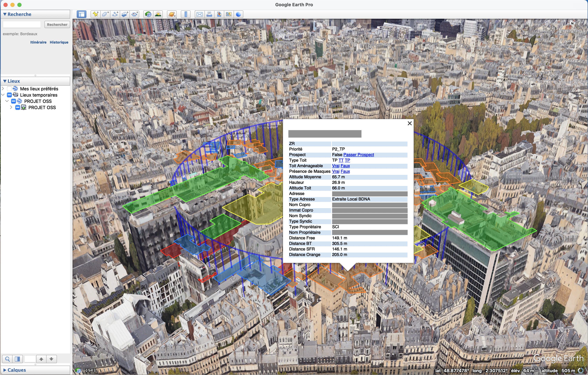Select the Extraite Local BDNA value
Viewport: 588px width, 375px height.
(351, 199)
